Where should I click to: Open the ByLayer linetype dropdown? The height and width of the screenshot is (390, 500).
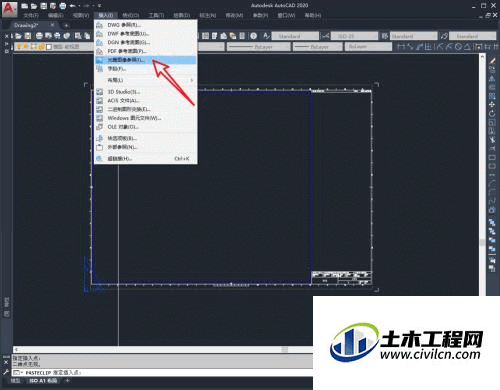(x=259, y=47)
